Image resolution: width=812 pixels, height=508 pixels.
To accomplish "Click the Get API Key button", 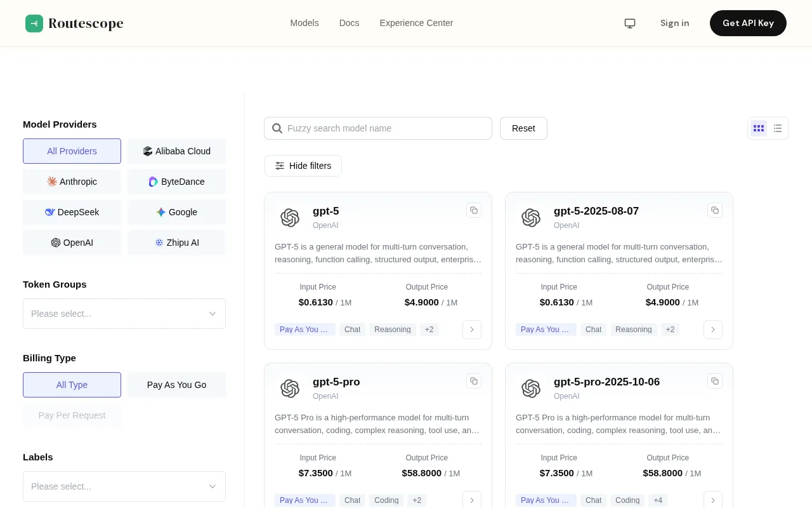I will coord(748,23).
